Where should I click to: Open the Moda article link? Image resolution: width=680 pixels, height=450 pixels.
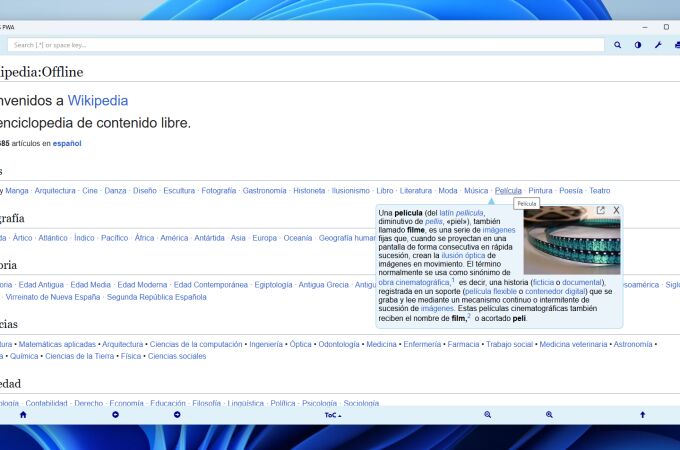(x=448, y=191)
